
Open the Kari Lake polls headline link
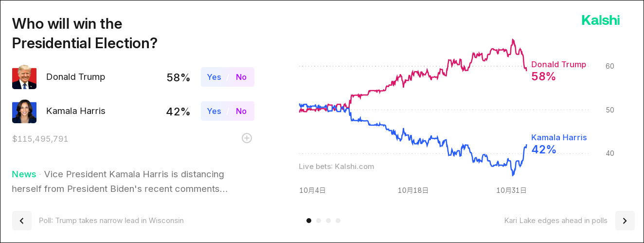pyautogui.click(x=555, y=221)
